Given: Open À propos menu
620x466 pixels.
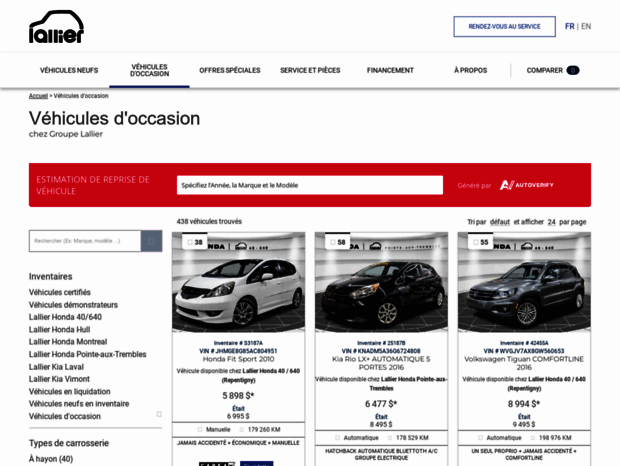Looking at the screenshot, I should (471, 70).
